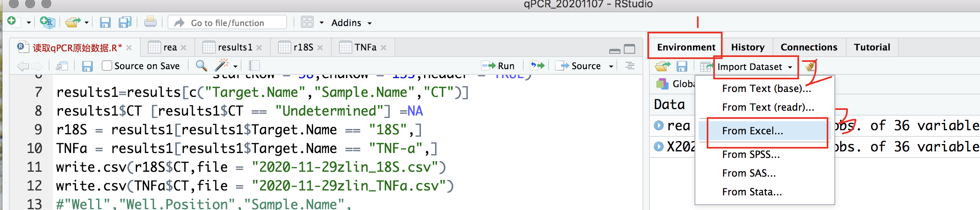Switch to the 读取qPCR原始数据.R tab
Viewport: 980px width, 210px height.
pos(76,48)
